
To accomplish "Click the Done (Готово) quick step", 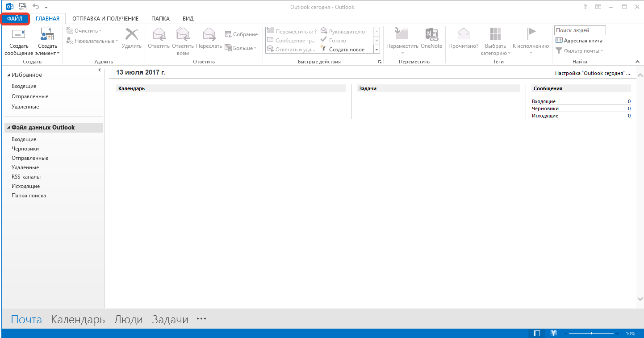I will point(333,41).
